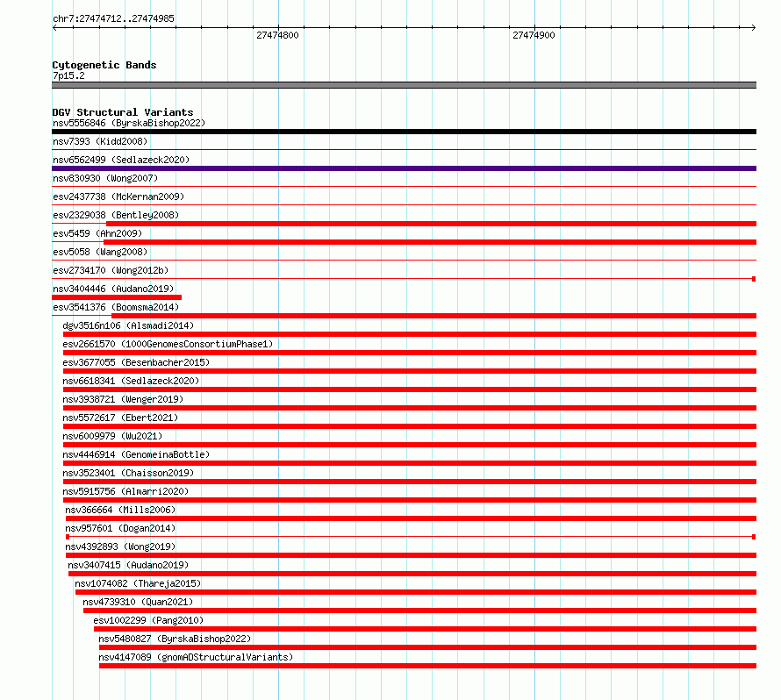Image resolution: width=781 pixels, height=700 pixels.
Task: Open variant esv3541376 (Boomsma2014)
Action: 116,307
